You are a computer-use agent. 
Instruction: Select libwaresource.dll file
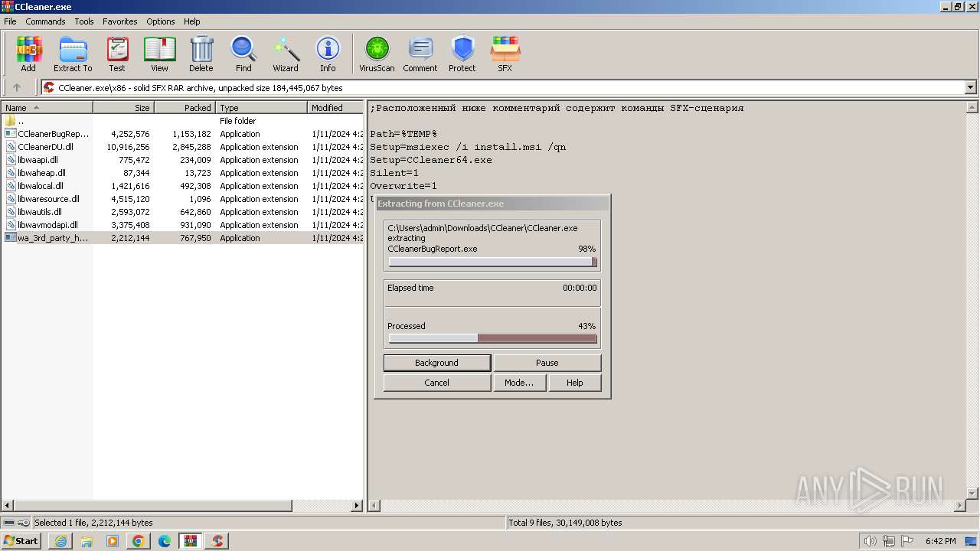[182, 199]
